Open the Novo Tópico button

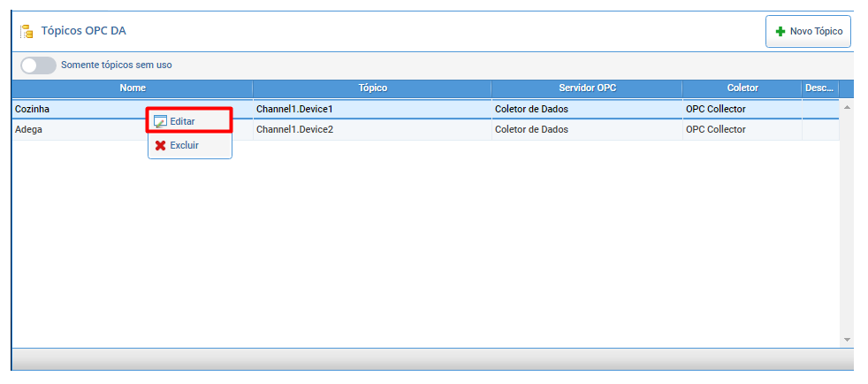coord(808,32)
